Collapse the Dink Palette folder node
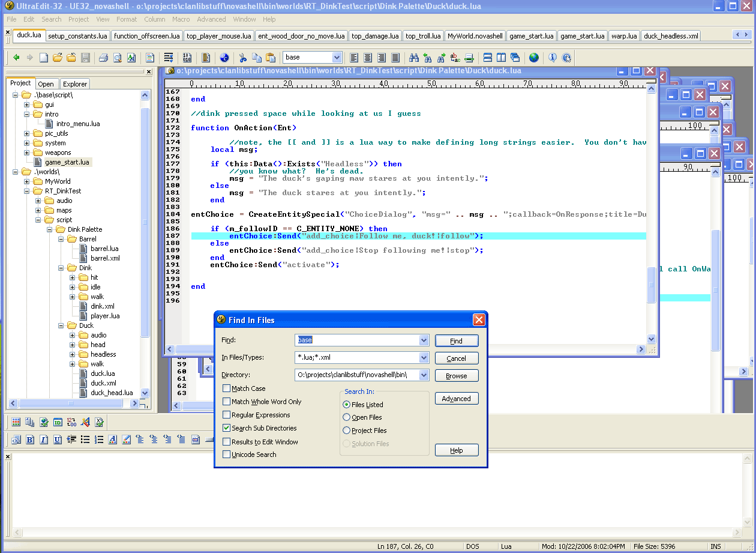Screen dimensions: 756x553 pyautogui.click(x=50, y=229)
